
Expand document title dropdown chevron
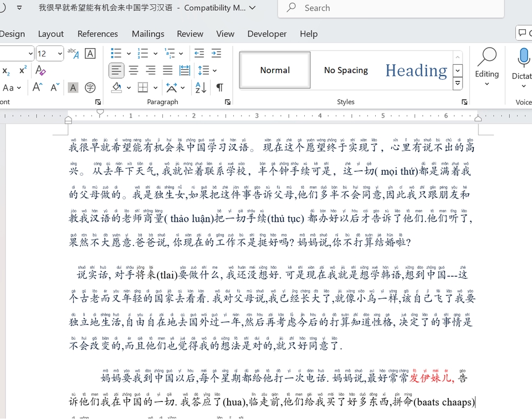[253, 7]
